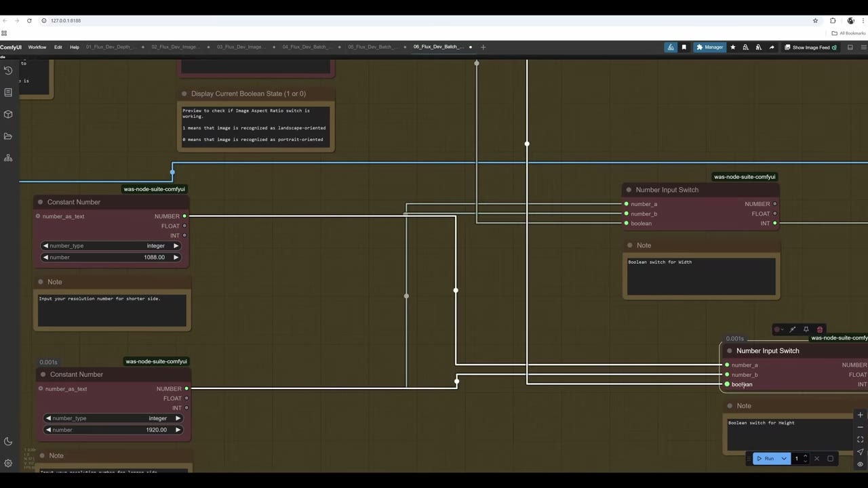Open the node library sidebar icon
The width and height of the screenshot is (868, 488).
point(8,92)
